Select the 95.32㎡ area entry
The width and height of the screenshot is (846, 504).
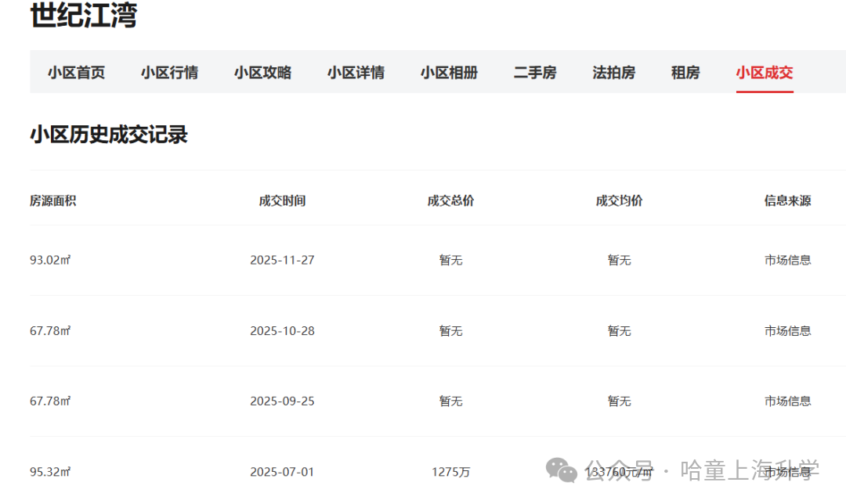point(50,472)
